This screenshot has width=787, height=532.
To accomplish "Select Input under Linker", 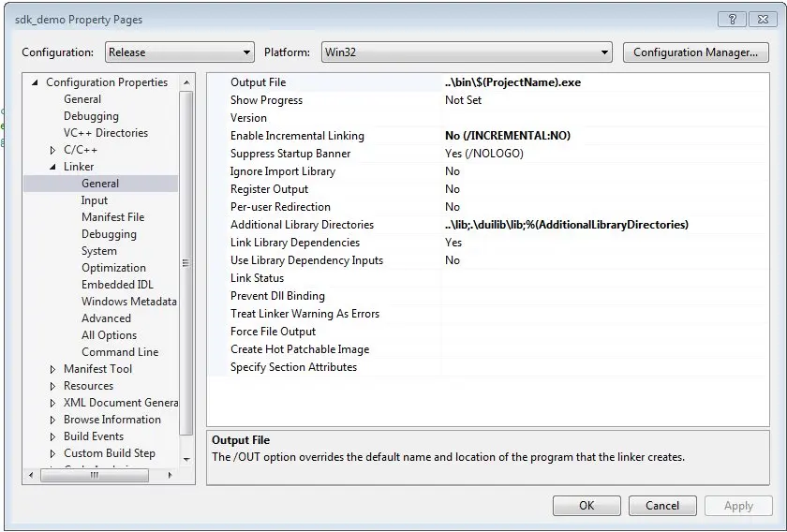I will 95,200.
